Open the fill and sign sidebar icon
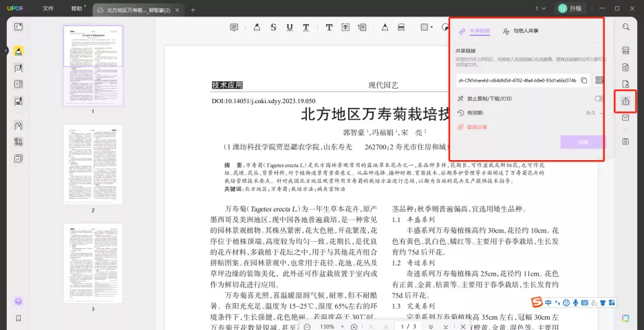Image resolution: width=644 pixels, height=330 pixels. click(x=18, y=101)
